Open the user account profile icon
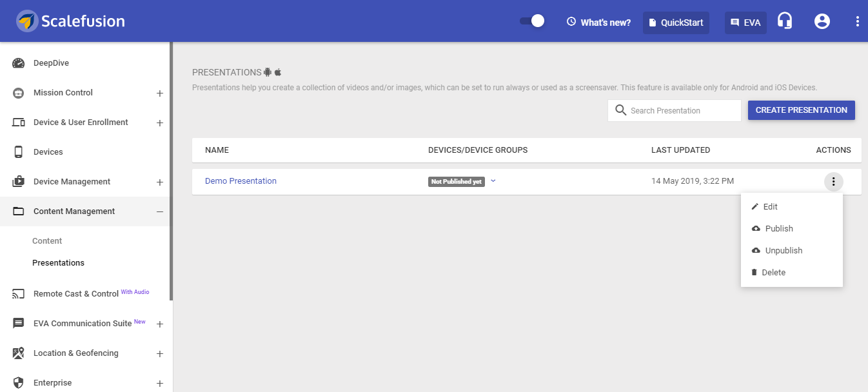Image resolution: width=868 pixels, height=392 pixels. pos(822,21)
